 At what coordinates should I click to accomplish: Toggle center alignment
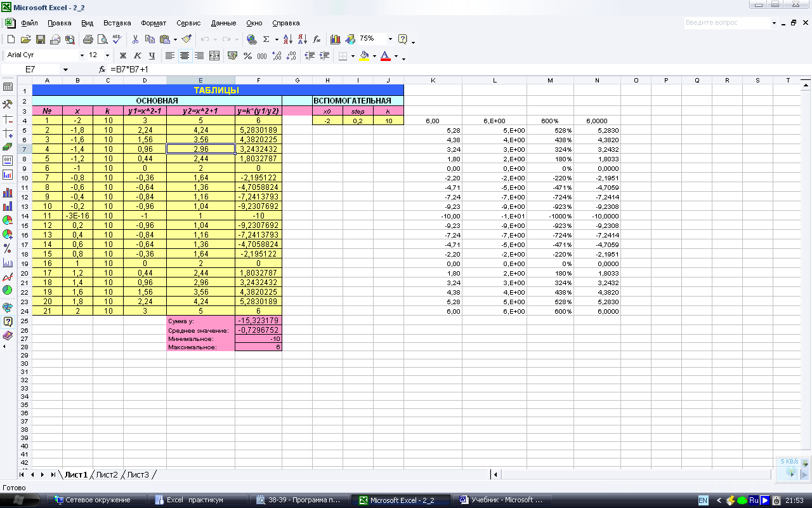point(185,56)
